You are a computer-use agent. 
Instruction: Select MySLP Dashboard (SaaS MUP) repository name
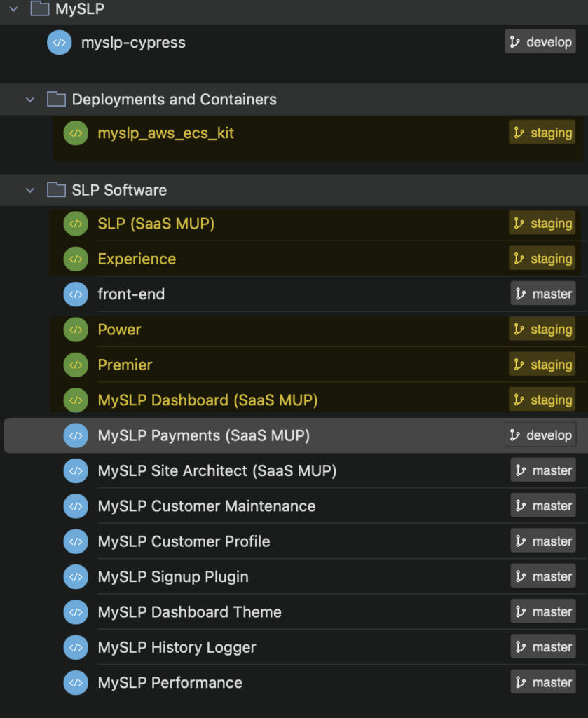pyautogui.click(x=207, y=400)
